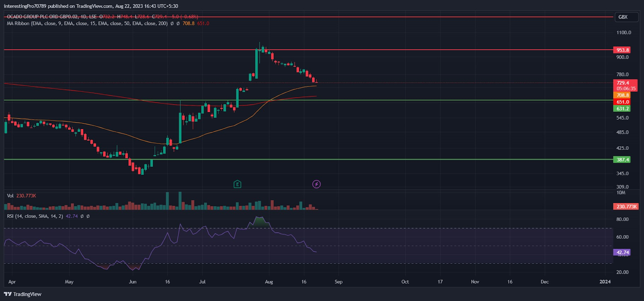Screen dimensions: 644x301
Task: Click the Vol indicator legend label
Action: tap(10, 196)
